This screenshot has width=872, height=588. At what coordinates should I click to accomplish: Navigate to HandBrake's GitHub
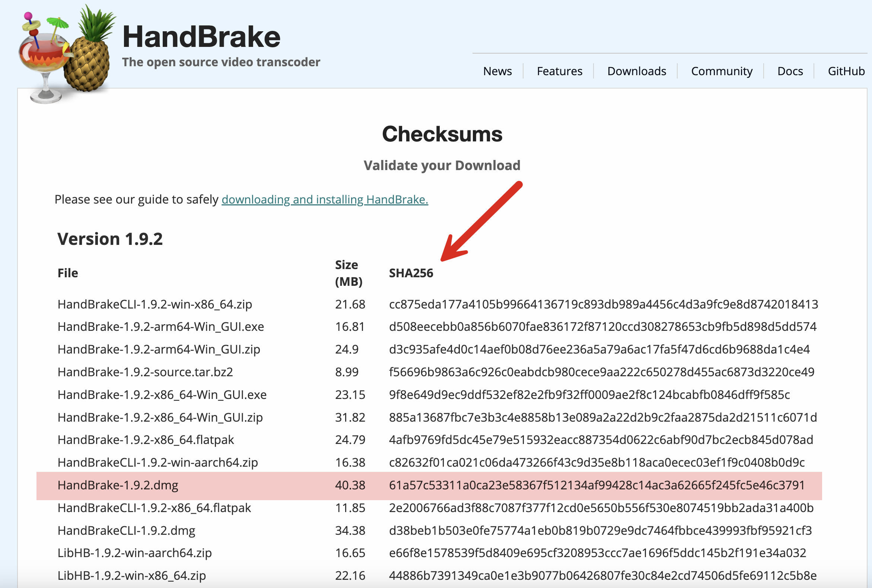tap(846, 71)
